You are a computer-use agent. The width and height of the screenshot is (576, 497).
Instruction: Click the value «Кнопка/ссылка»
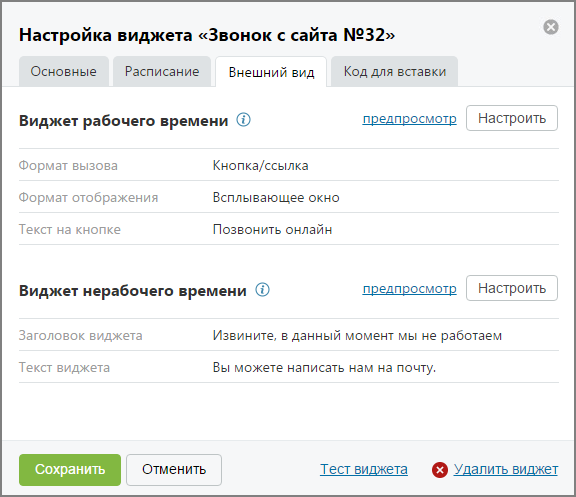coord(260,166)
